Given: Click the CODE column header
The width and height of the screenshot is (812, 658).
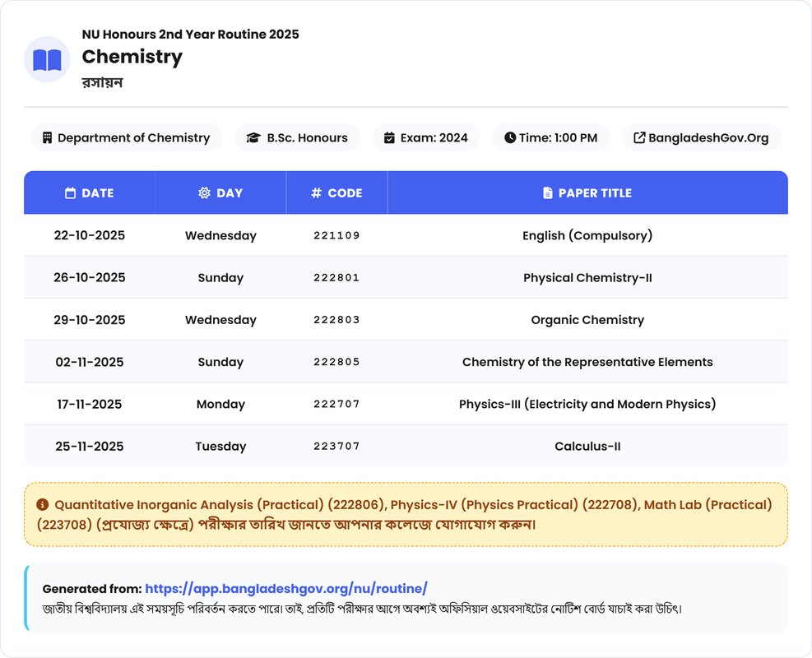Looking at the screenshot, I should [336, 193].
